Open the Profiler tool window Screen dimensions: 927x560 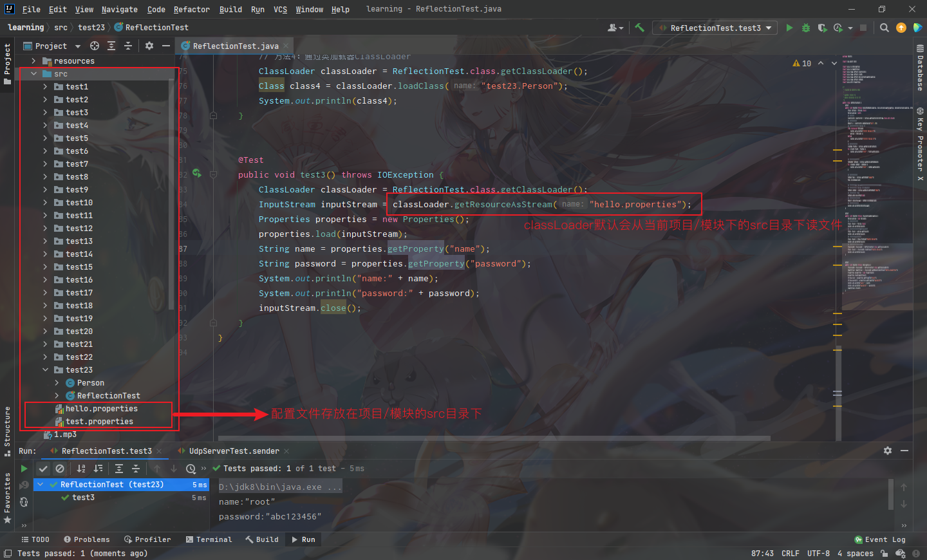click(x=147, y=539)
